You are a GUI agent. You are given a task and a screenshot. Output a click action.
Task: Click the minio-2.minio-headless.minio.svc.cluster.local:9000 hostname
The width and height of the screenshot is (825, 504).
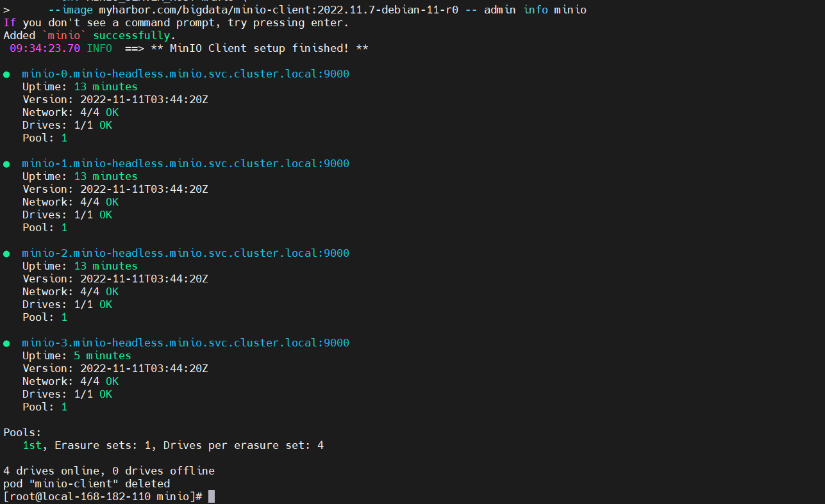(x=186, y=254)
